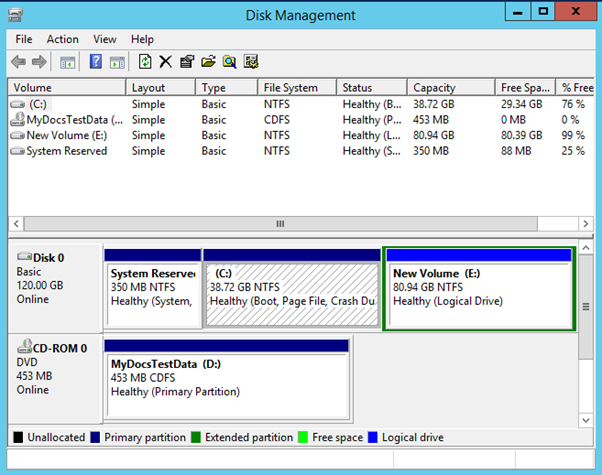
Task: Click the volume list horizontal scrollbar thumb
Action: (x=281, y=223)
